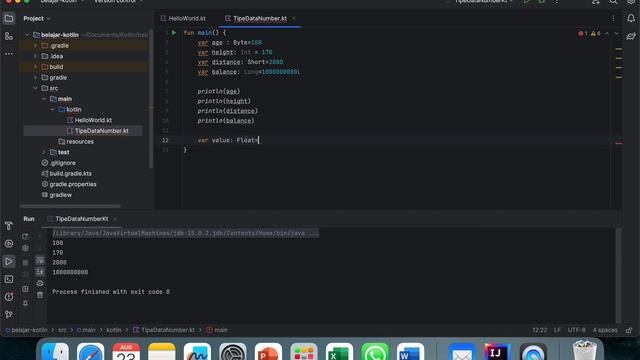Open editor tab options kebab menu
640x360 pixels.
tap(613, 18)
